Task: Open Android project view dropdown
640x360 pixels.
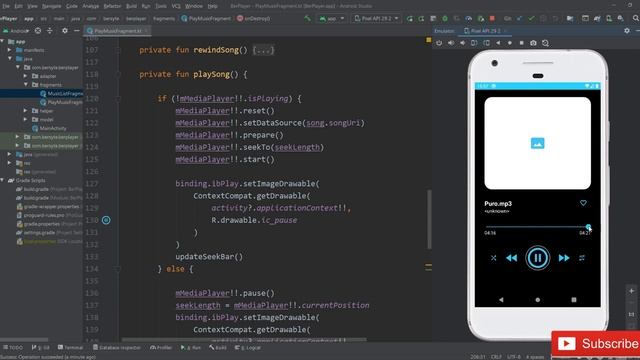Action: click(16, 31)
